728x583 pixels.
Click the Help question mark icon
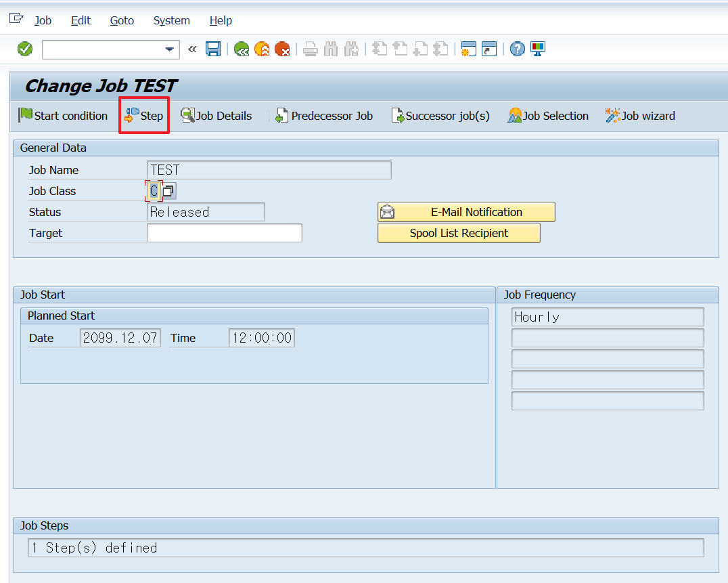517,49
